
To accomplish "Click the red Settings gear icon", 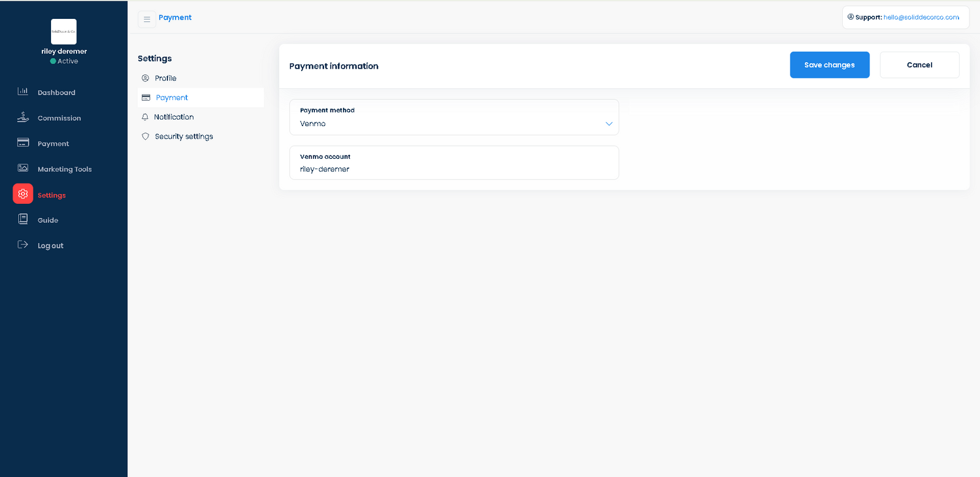I will pos(23,194).
